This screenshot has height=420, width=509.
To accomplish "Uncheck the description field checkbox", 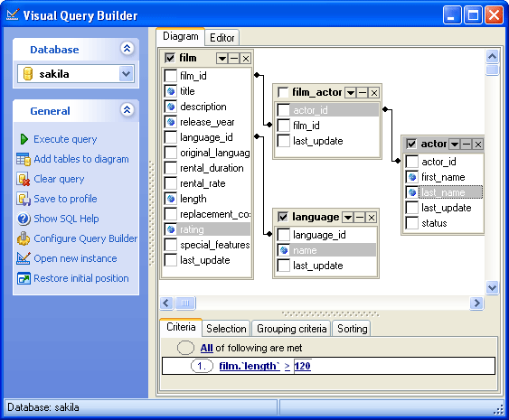I will [x=171, y=107].
